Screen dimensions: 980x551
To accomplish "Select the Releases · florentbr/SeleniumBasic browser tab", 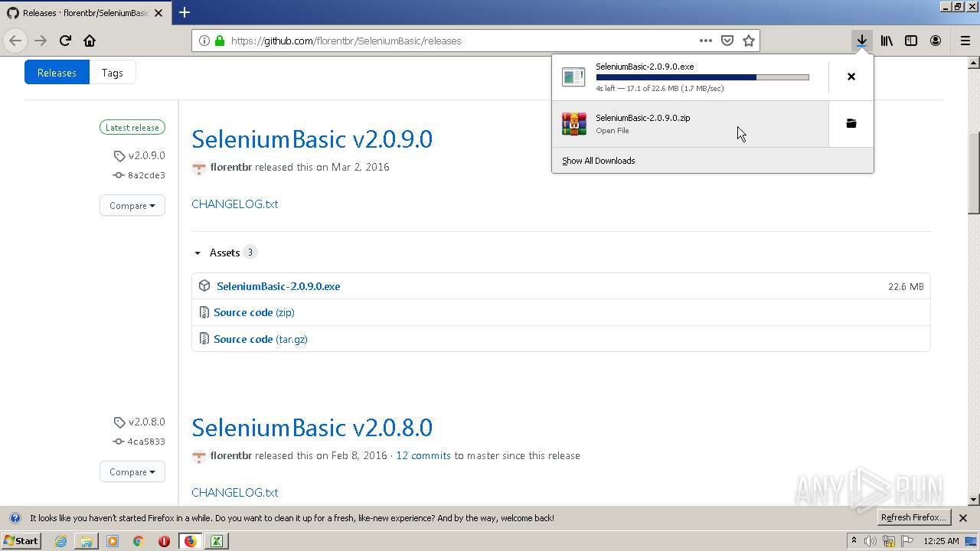I will pyautogui.click(x=84, y=13).
